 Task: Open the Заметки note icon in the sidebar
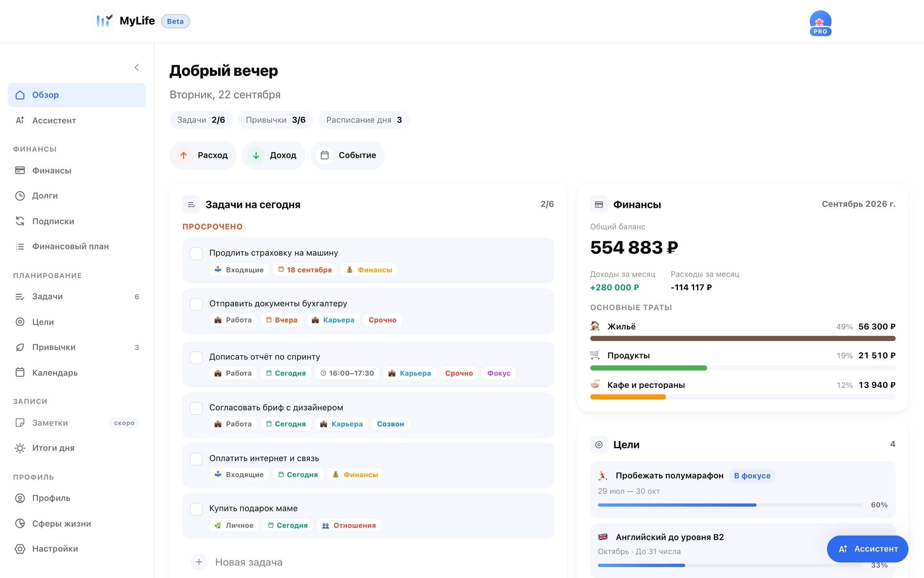tap(20, 423)
